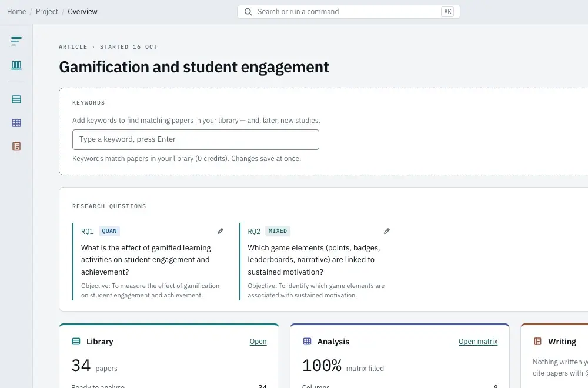Viewport: 588px width, 388px height.
Task: Click the keywords credits hint text
Action: pyautogui.click(x=187, y=159)
